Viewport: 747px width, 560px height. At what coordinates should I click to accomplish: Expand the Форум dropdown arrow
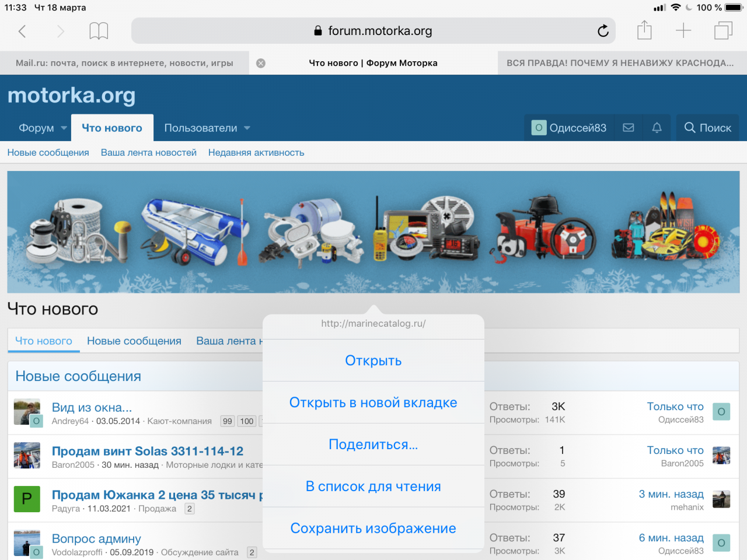click(x=64, y=128)
